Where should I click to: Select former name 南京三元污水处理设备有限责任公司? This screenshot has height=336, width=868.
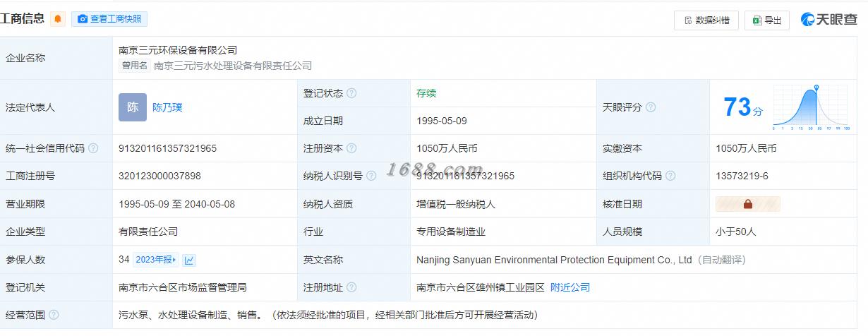[x=233, y=66]
